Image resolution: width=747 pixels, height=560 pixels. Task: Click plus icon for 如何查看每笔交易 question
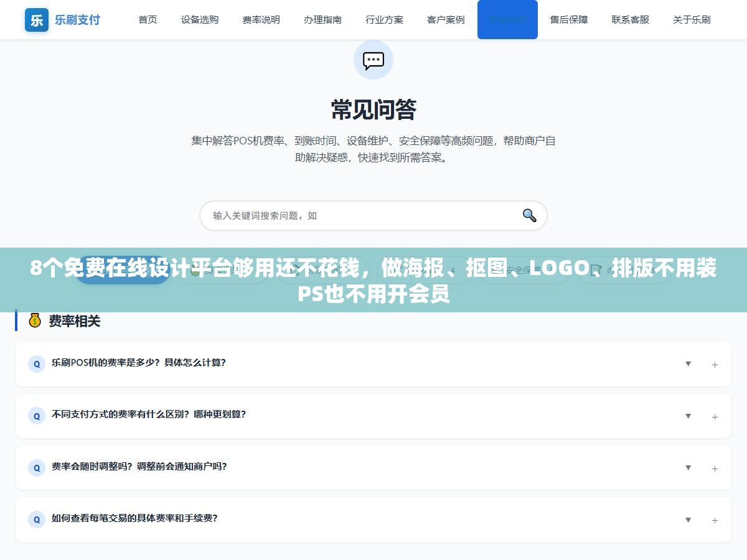[x=715, y=520]
